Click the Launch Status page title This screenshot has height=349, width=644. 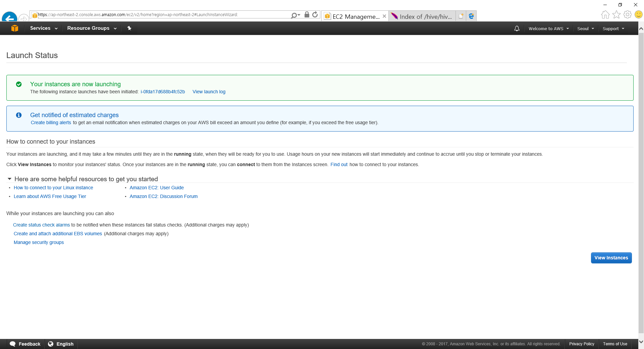(32, 55)
